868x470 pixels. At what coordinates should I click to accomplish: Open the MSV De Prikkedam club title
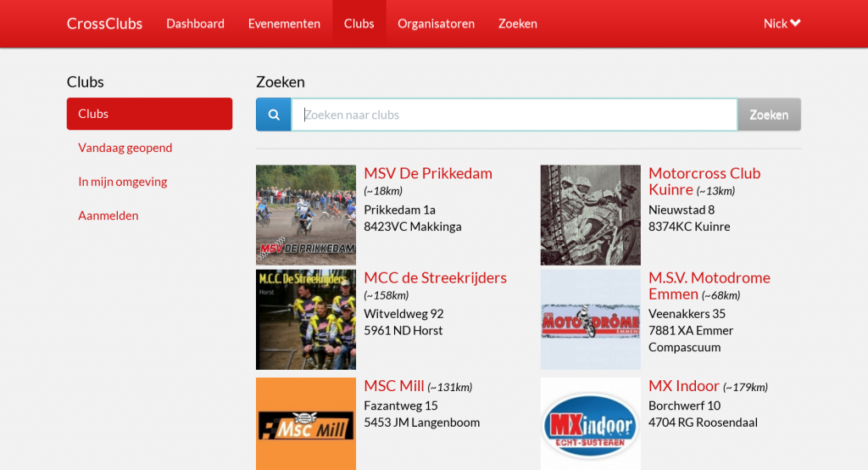428,173
